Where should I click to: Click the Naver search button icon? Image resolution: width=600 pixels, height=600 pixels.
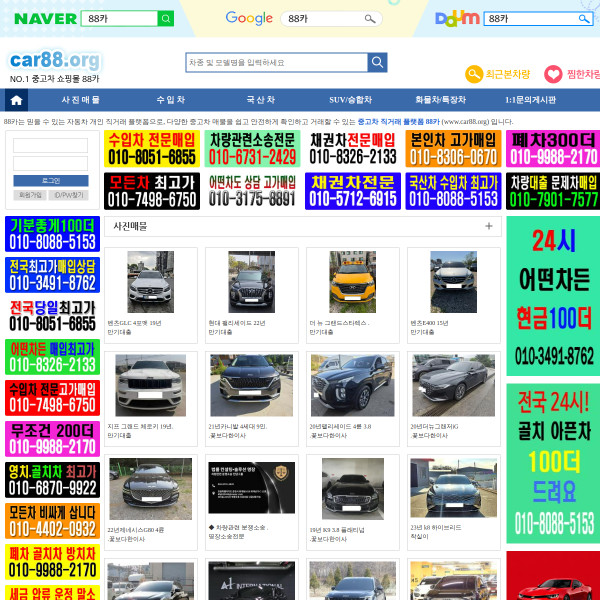click(166, 18)
